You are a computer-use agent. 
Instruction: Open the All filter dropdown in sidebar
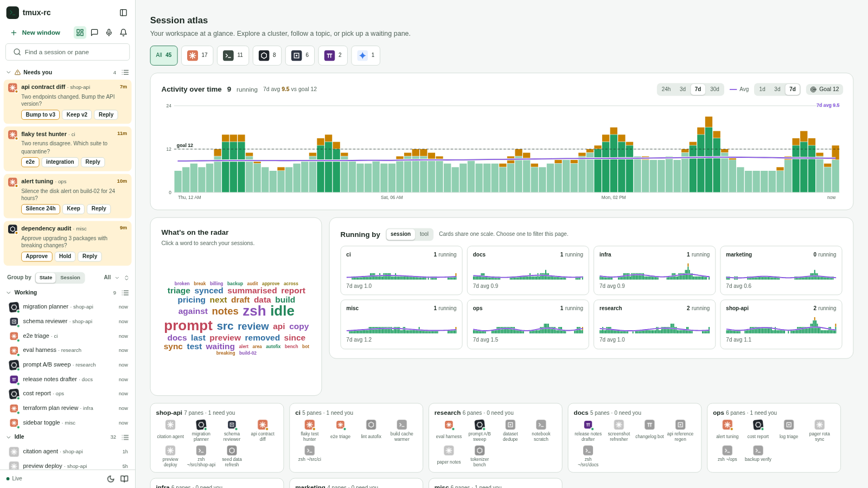[x=111, y=278]
